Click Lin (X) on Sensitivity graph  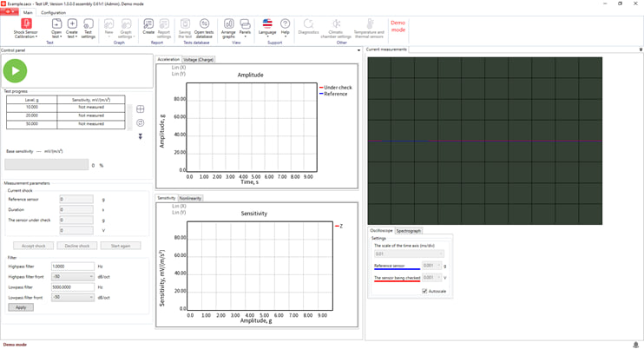click(179, 206)
